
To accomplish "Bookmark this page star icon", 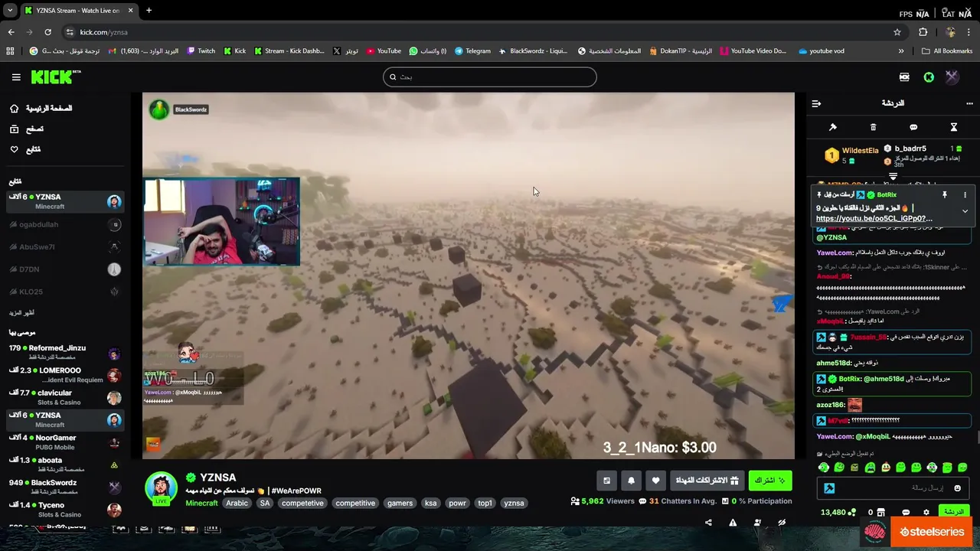I will [x=897, y=32].
